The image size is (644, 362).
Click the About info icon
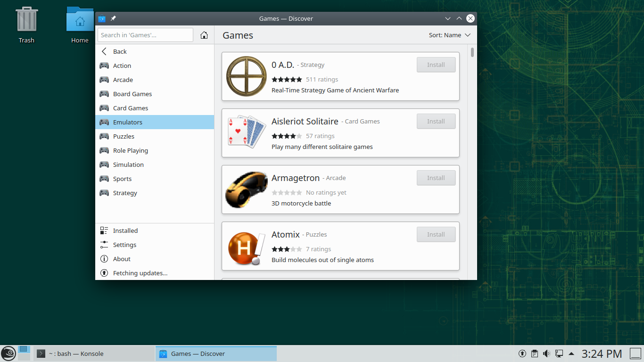(x=104, y=259)
